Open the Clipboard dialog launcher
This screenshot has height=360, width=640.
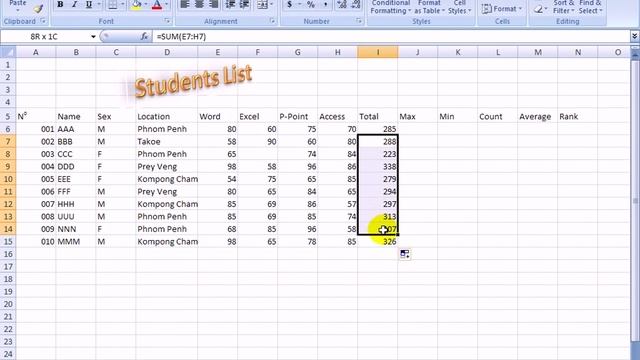[43, 21]
